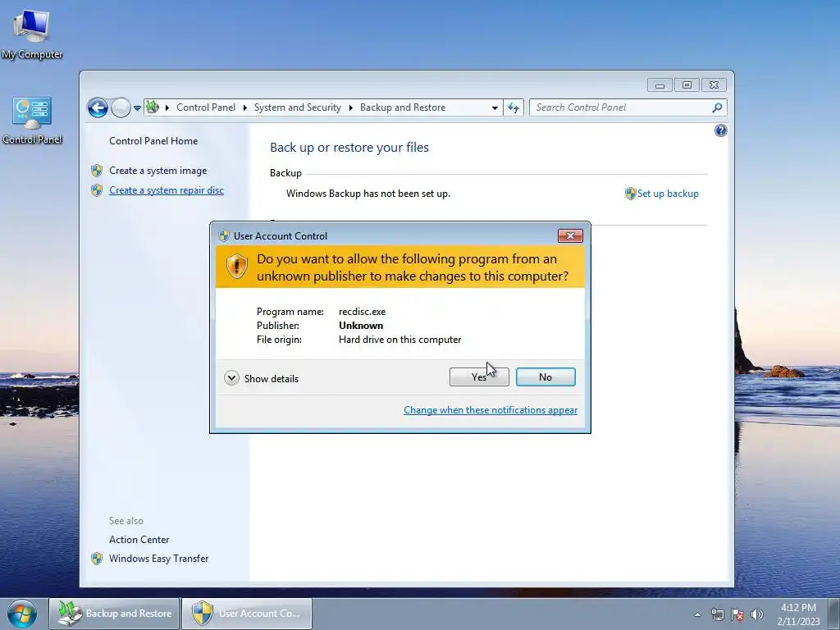Click the volume speaker tray icon
Viewport: 840px width, 630px height.
tap(757, 614)
